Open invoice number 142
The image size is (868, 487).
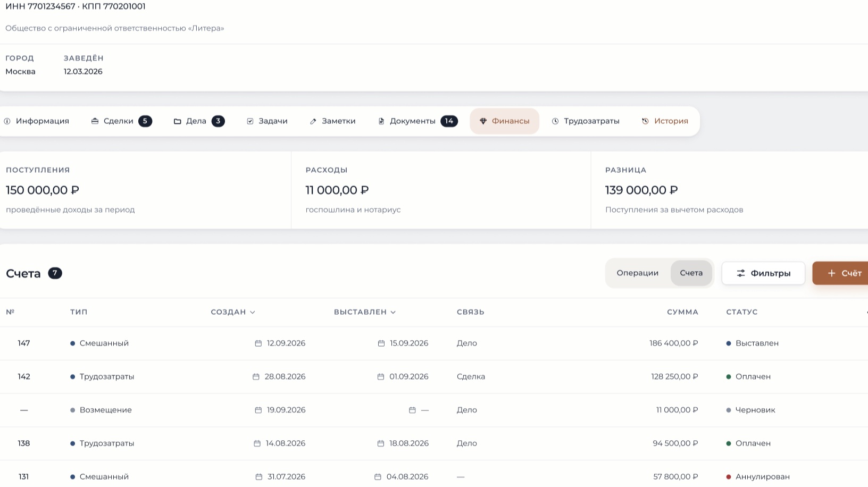pos(24,377)
